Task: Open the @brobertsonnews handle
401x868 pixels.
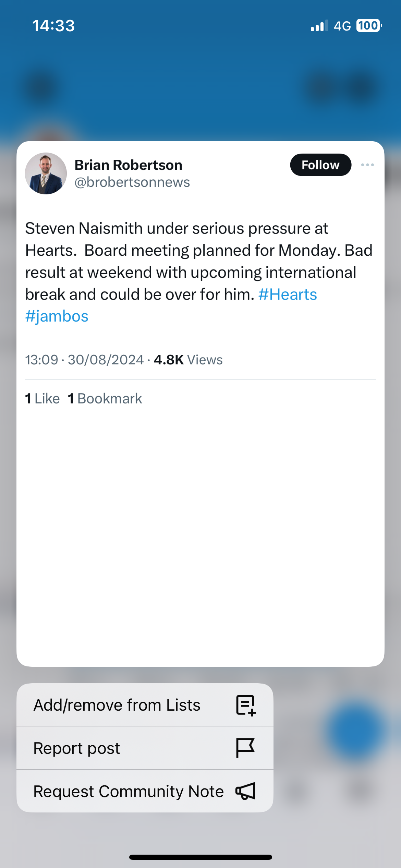Action: click(x=132, y=182)
